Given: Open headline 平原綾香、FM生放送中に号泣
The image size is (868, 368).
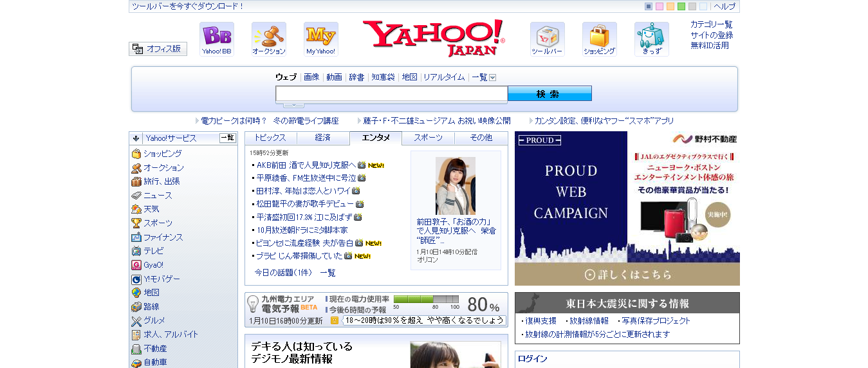Looking at the screenshot, I should click(306, 178).
